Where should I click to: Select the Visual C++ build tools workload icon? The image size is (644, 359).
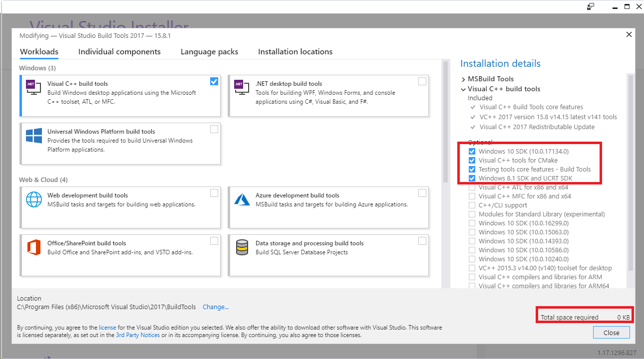[x=32, y=86]
